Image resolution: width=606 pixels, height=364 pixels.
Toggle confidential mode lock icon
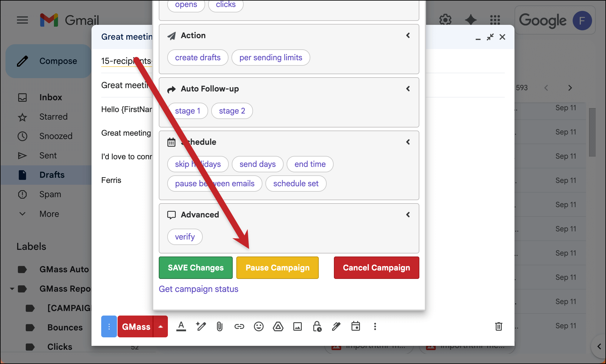coord(317,326)
